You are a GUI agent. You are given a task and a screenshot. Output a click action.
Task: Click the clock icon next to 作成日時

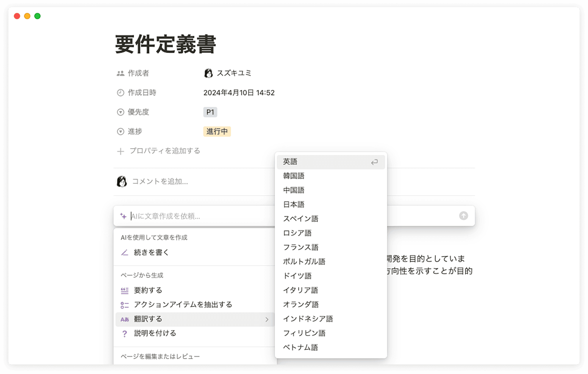click(120, 93)
